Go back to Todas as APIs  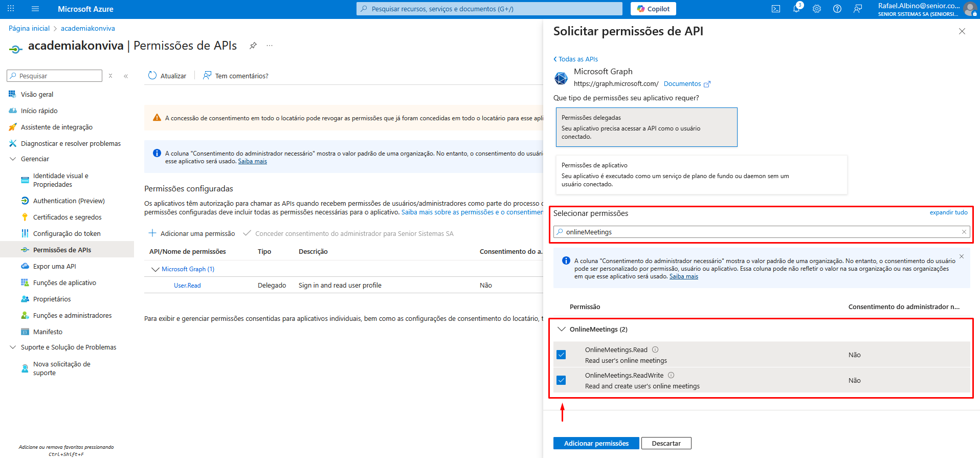click(575, 59)
